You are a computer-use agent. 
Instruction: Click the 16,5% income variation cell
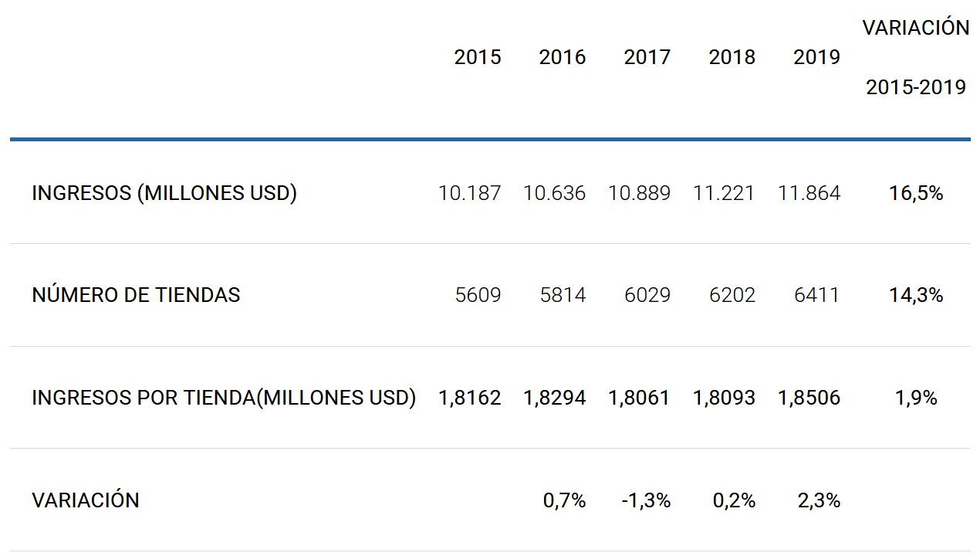(x=916, y=193)
